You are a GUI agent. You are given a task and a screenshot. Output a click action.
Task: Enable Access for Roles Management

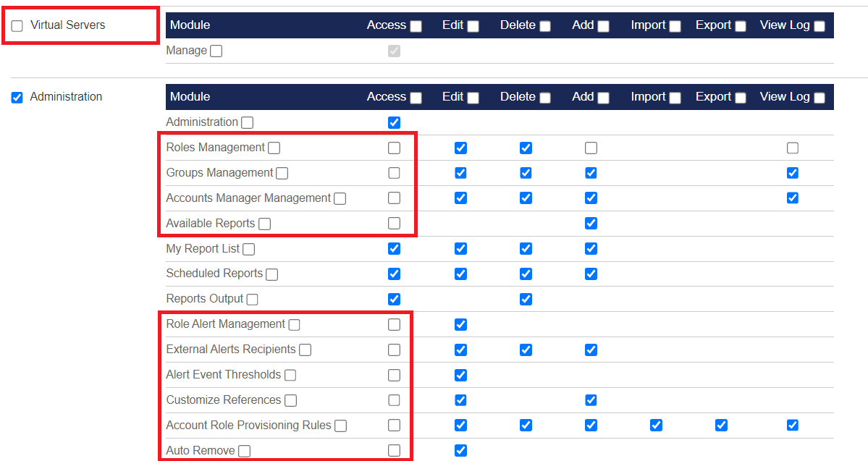[394, 148]
